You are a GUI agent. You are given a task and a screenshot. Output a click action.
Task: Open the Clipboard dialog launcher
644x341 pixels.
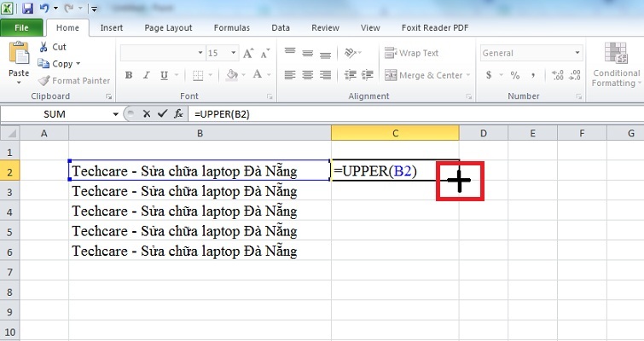pyautogui.click(x=108, y=96)
